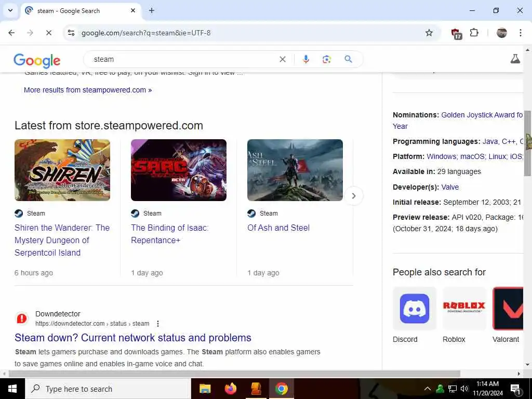Open Shiren the Wanderer Serpentcoil Island link
The height and width of the screenshot is (399, 532).
(62, 240)
